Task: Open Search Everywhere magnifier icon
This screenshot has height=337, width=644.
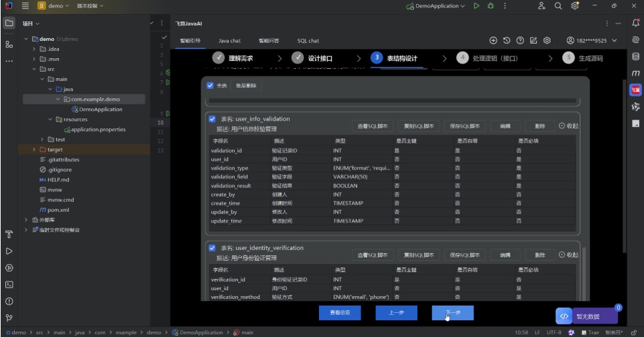Action: tap(558, 6)
